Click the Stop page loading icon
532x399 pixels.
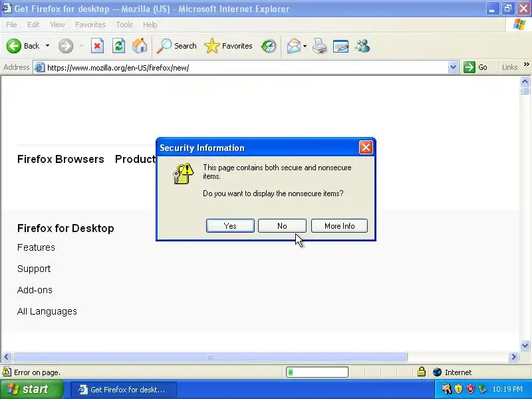(97, 46)
